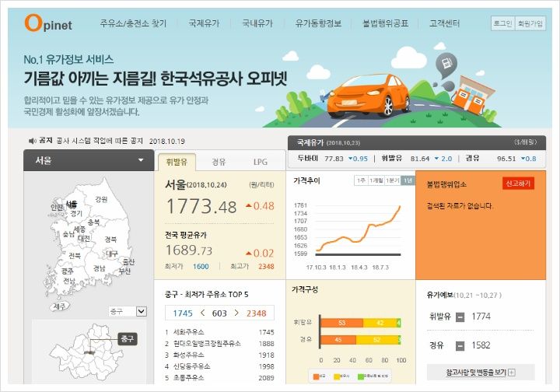Image resolution: width=560 pixels, height=392 pixels.
Task: Select the 휘발유 tab
Action: (x=177, y=162)
